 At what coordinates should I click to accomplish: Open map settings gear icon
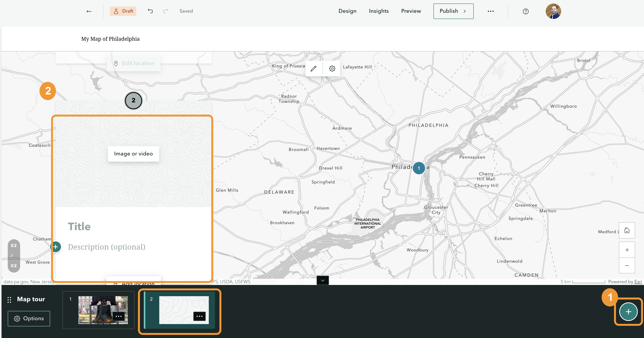pyautogui.click(x=332, y=68)
